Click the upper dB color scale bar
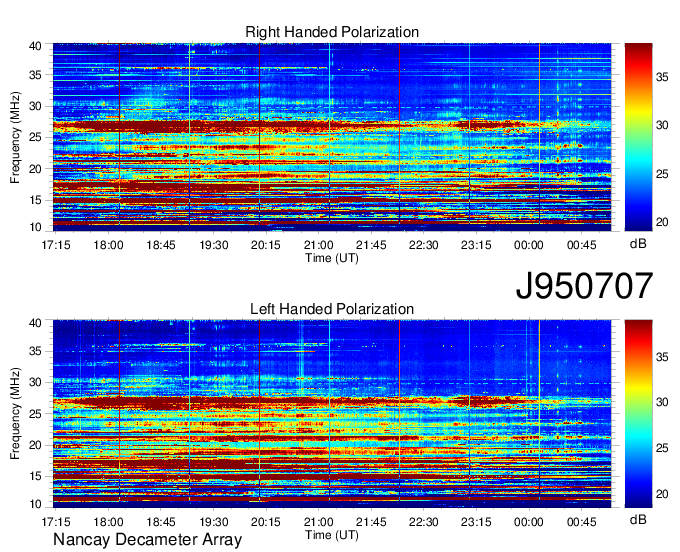This screenshot has height=552, width=680. tap(638, 137)
